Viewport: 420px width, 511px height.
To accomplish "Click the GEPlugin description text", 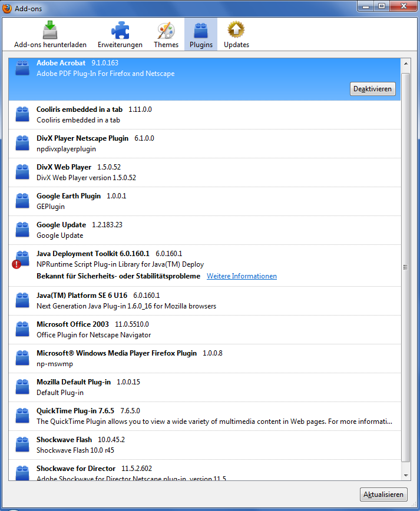I will [51, 207].
